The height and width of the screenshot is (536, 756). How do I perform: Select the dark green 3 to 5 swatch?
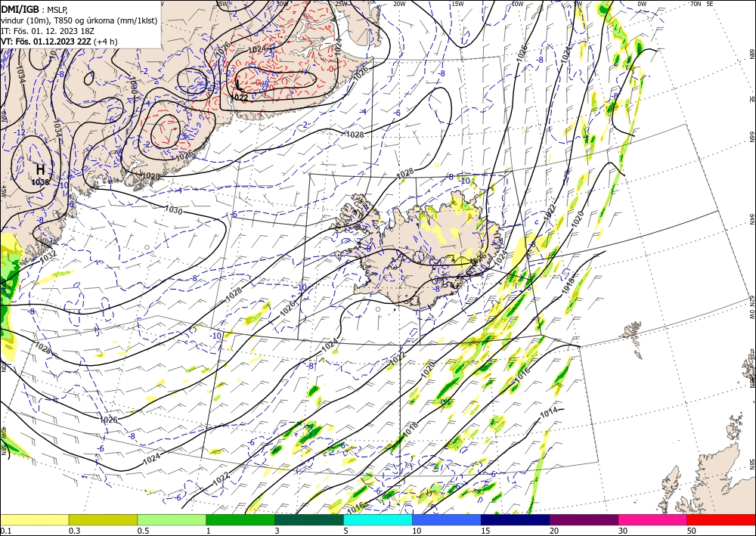309,519
